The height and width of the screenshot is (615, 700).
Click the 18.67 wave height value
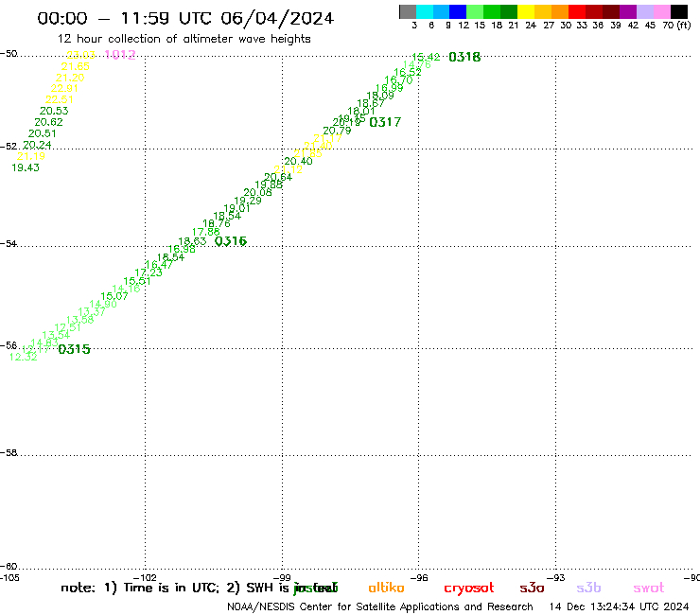371,103
